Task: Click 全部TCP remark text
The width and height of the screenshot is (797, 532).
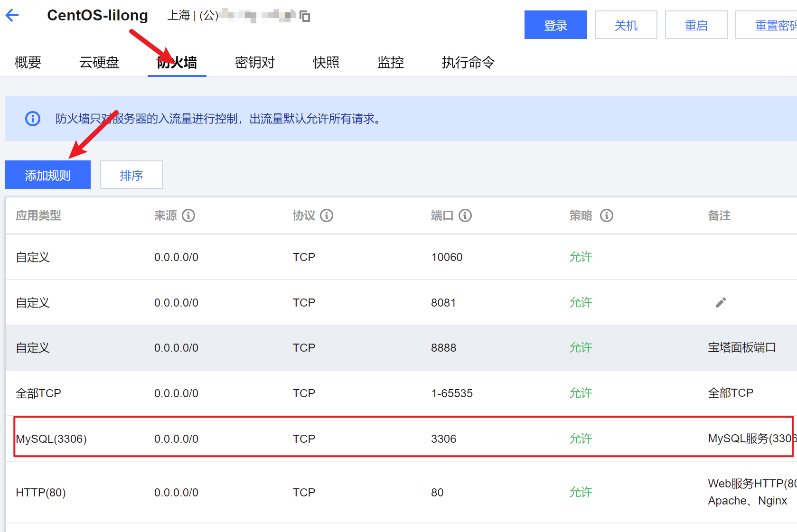Action: pos(731,393)
